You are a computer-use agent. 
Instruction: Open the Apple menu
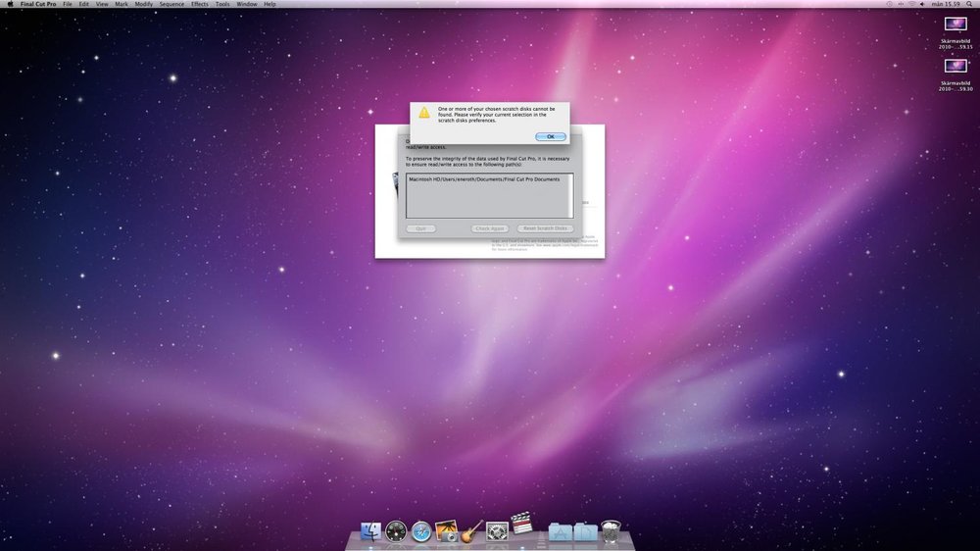click(x=10, y=4)
